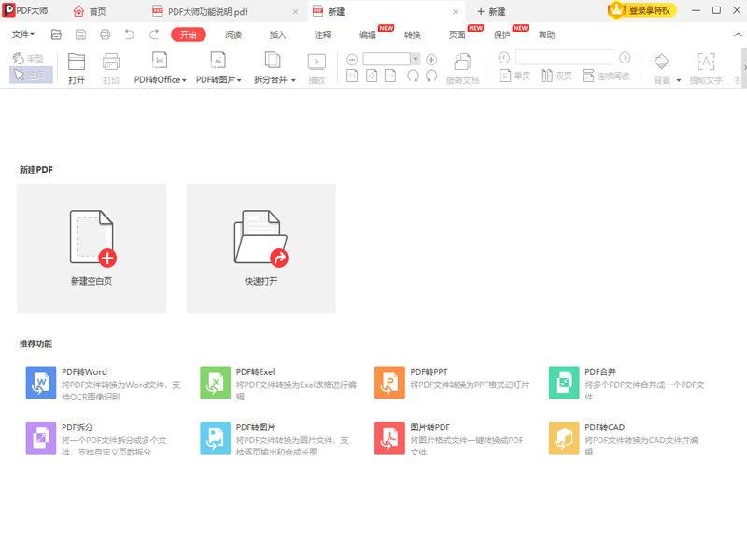Click the 新建空白页 card
Screen dimensions: 747x560
(x=92, y=248)
